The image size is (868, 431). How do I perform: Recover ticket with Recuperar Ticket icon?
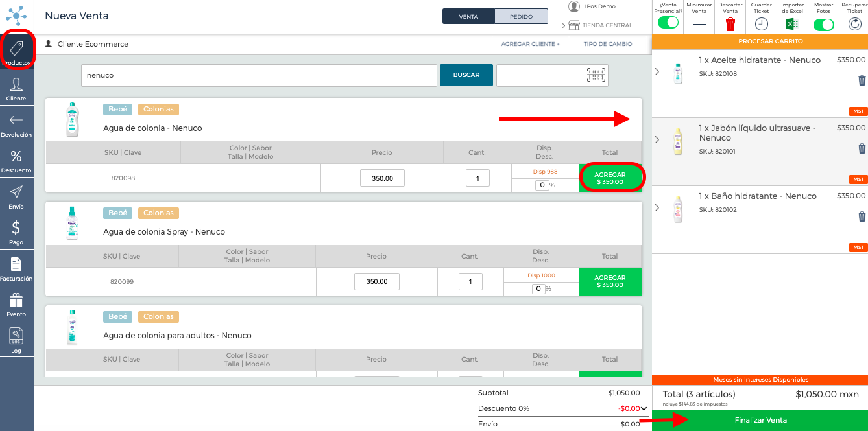(x=855, y=24)
